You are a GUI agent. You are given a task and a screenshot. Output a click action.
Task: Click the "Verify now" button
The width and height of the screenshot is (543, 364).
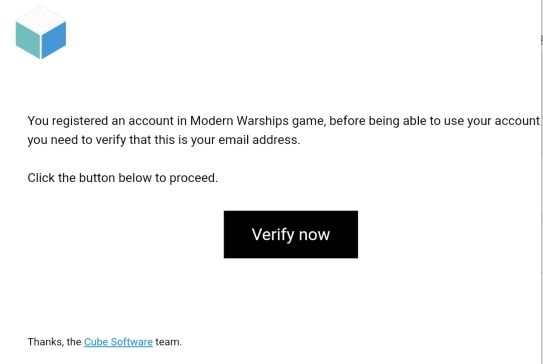coord(291,234)
